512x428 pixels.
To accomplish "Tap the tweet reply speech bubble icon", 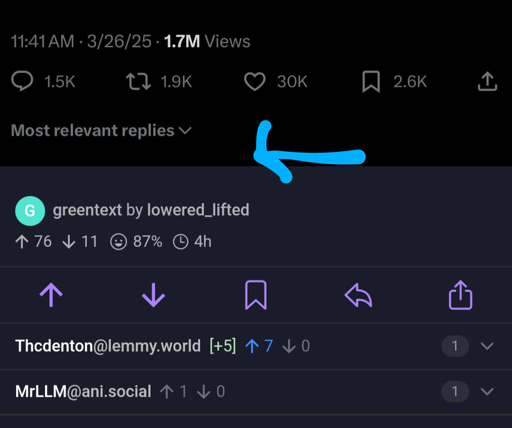I will 22,81.
